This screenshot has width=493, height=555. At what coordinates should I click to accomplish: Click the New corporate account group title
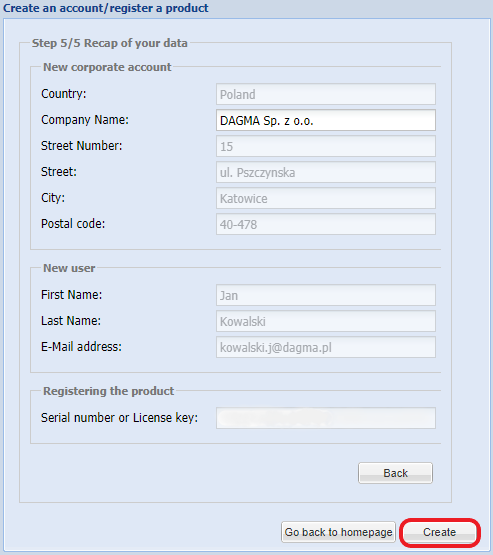click(107, 67)
